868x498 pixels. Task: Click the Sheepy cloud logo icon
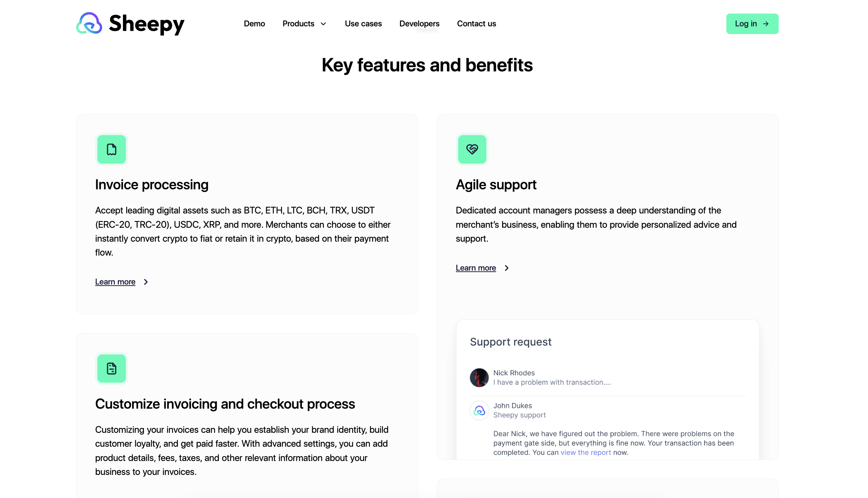89,23
